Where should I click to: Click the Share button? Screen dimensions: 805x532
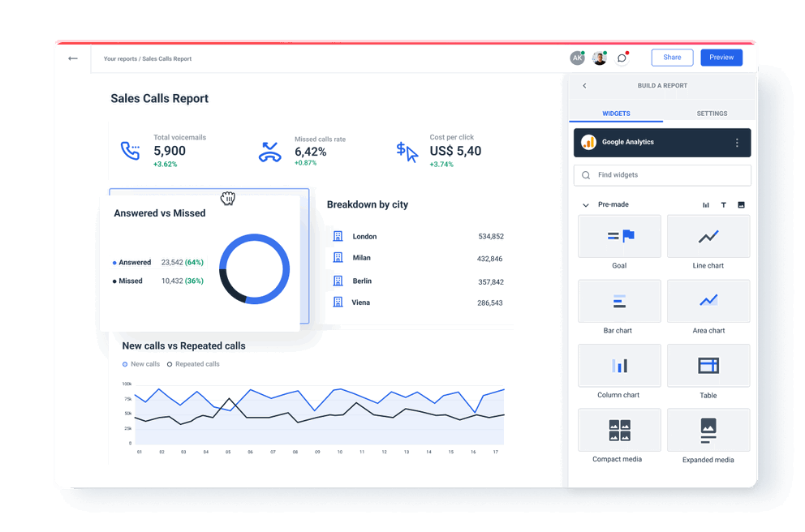coord(672,57)
